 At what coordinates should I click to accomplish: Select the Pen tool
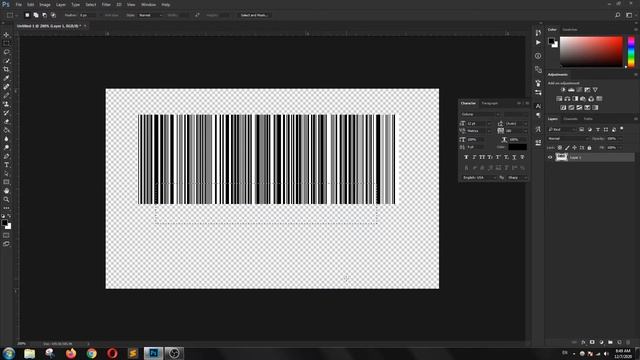point(6,156)
